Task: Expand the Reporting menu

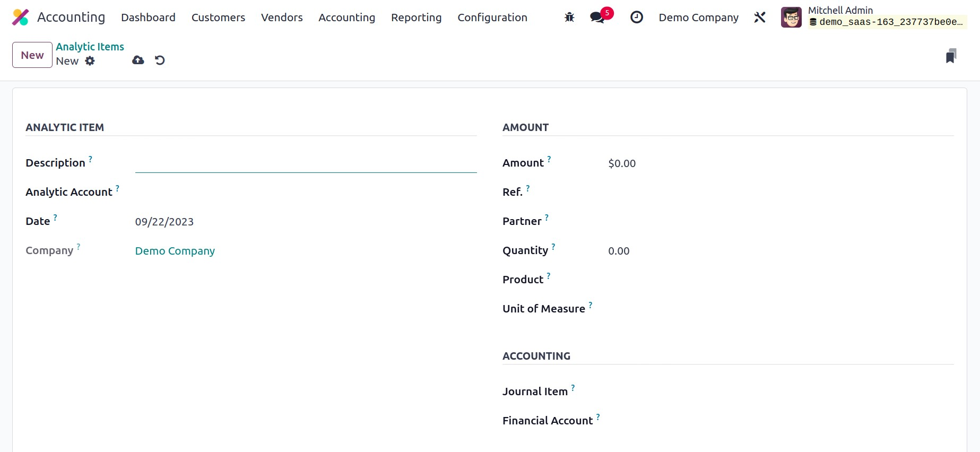Action: (416, 18)
